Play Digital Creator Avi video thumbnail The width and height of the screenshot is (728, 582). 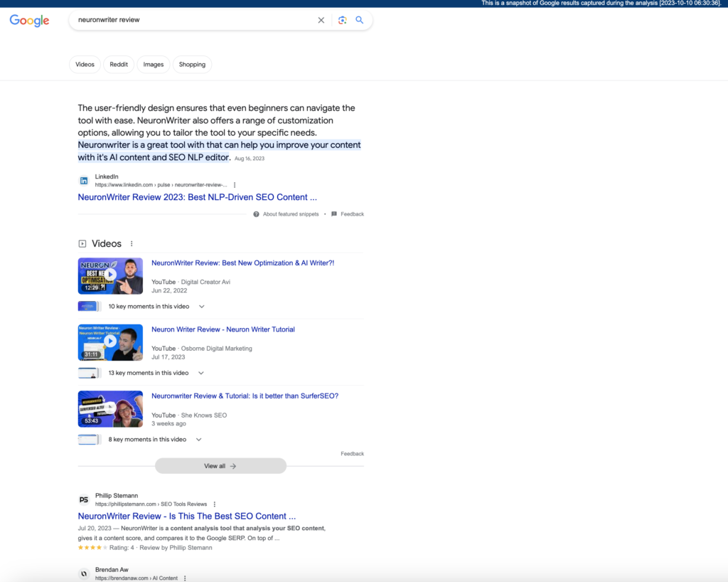(110, 276)
